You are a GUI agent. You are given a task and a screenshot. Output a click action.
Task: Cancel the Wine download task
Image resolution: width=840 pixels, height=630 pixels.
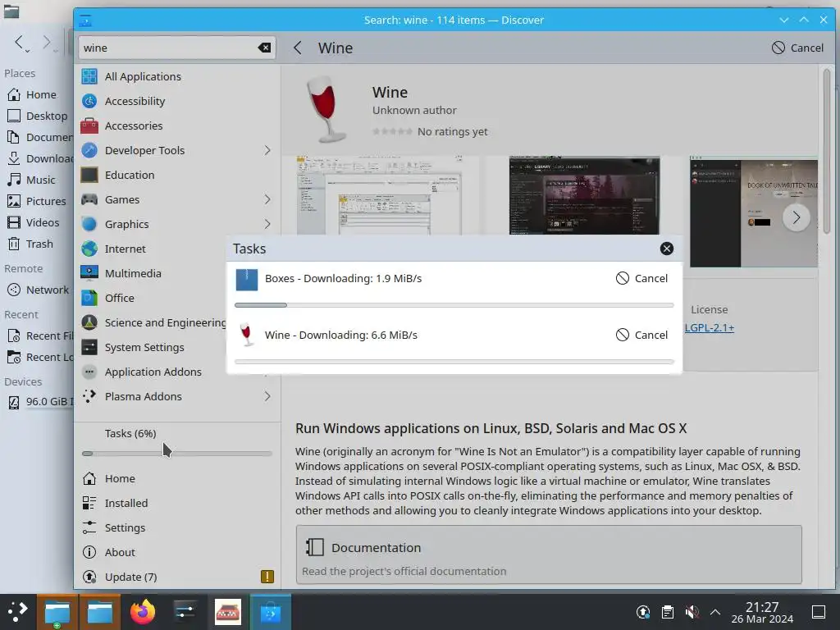[641, 336]
